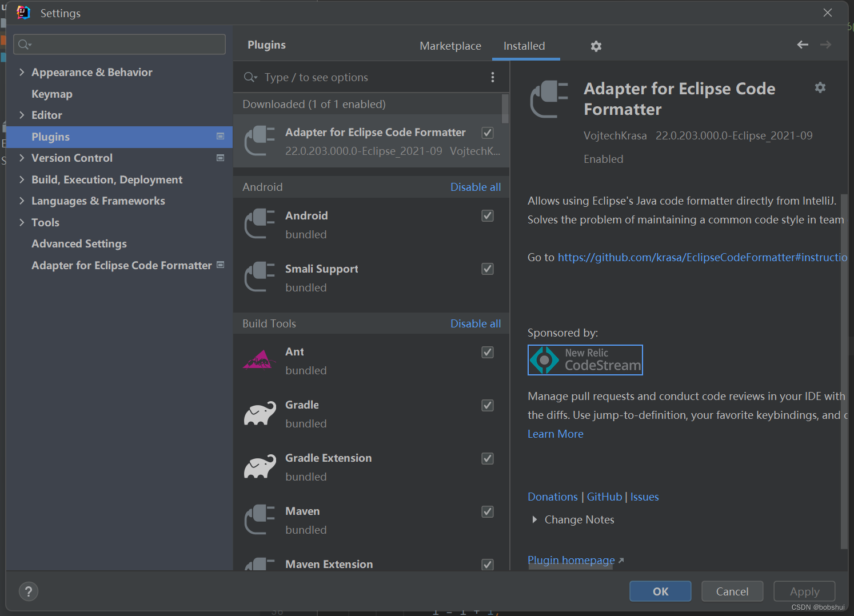This screenshot has height=616, width=854.
Task: Open the Plugin homepage link
Action: [x=572, y=560]
